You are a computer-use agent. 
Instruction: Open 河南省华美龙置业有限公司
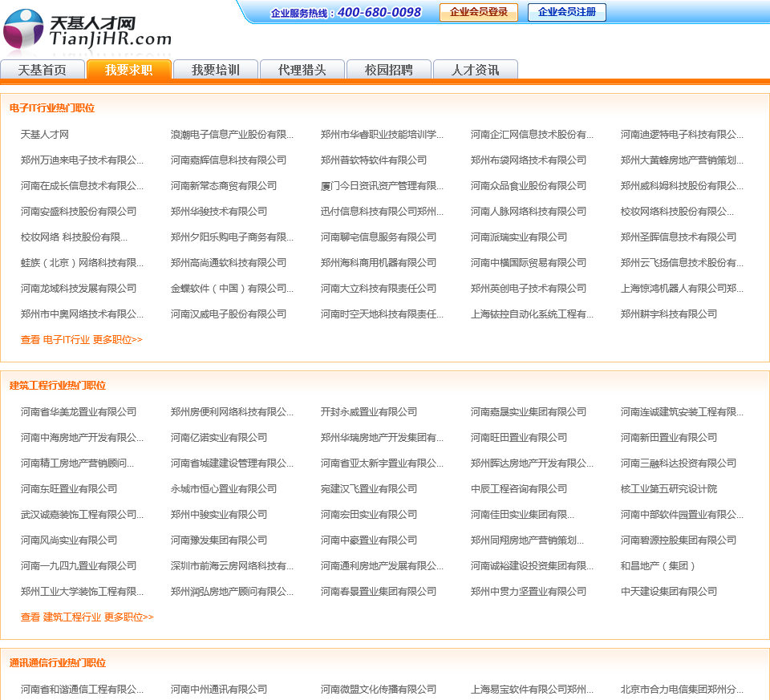point(79,412)
